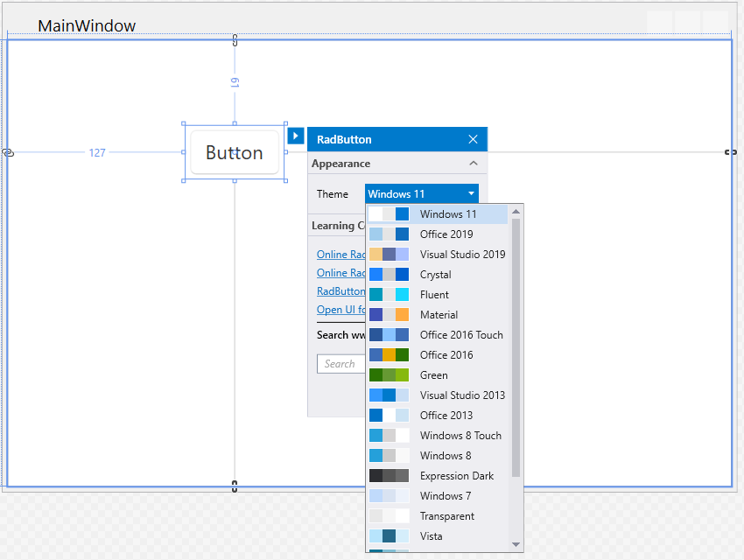Choose the Green theme
Screen dimensions: 744x560
point(438,375)
